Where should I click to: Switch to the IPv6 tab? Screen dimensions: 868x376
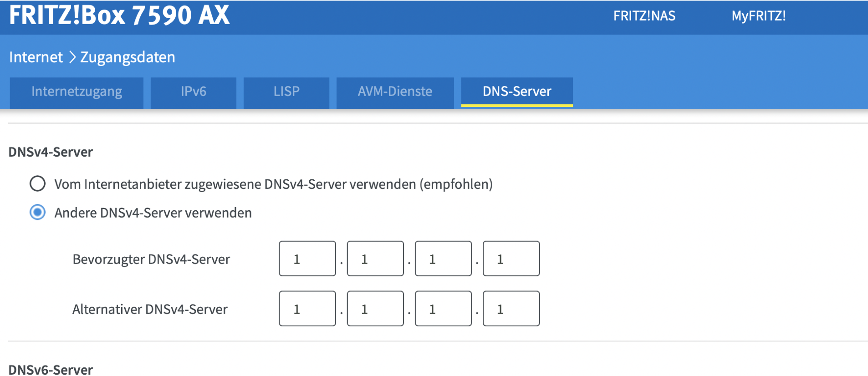click(x=194, y=92)
